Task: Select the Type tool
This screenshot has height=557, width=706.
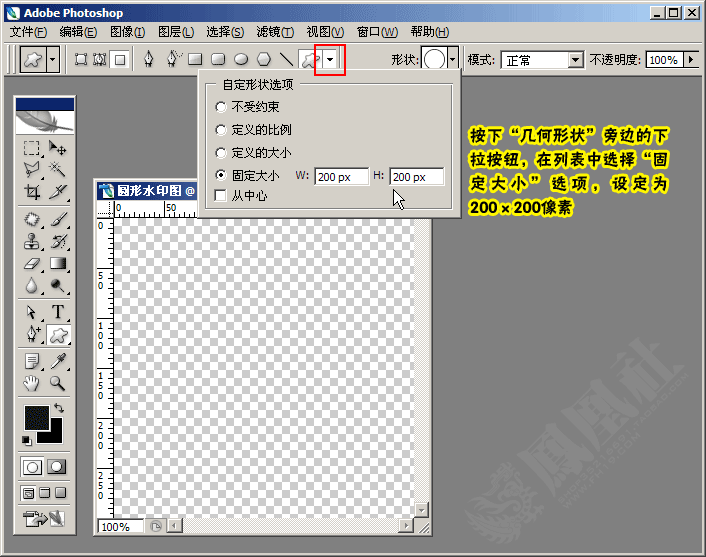Action: click(58, 312)
